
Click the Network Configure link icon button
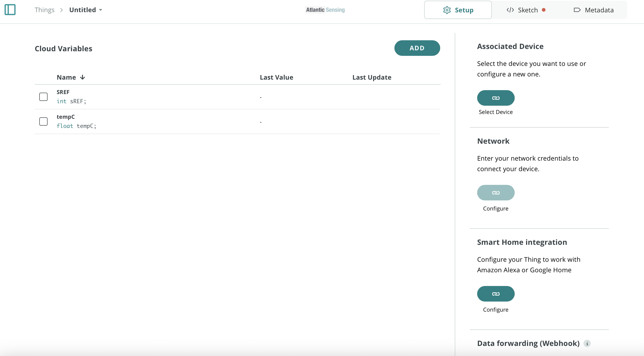tap(495, 192)
